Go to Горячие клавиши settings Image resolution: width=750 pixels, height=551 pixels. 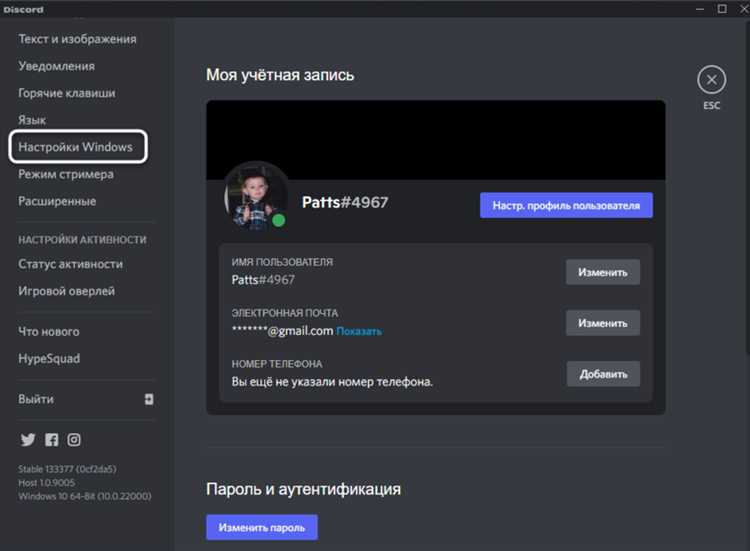point(67,93)
